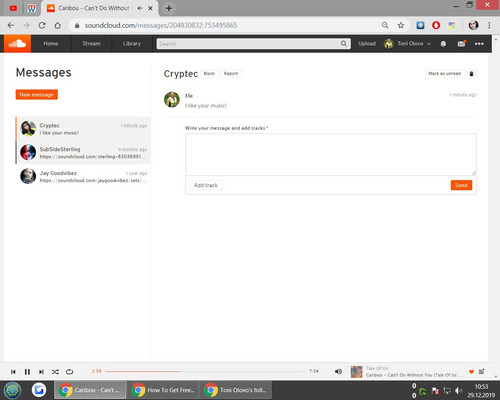This screenshot has width=500, height=400.
Task: Open the Windows Start button
Action: tap(12, 390)
